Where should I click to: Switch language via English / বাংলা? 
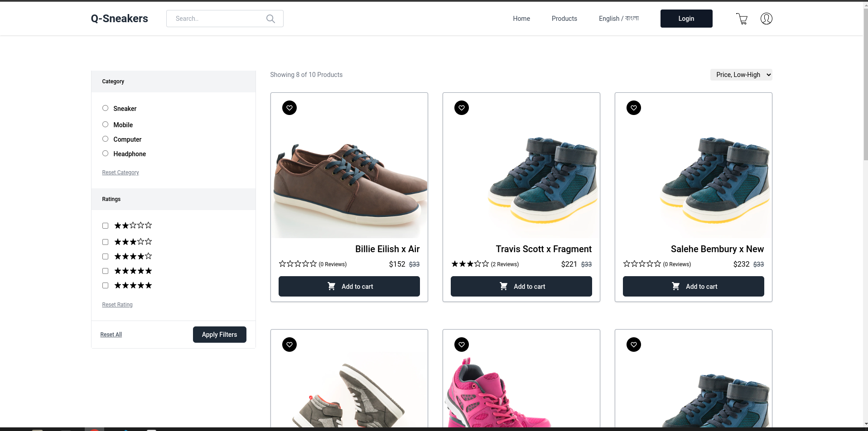tap(619, 19)
